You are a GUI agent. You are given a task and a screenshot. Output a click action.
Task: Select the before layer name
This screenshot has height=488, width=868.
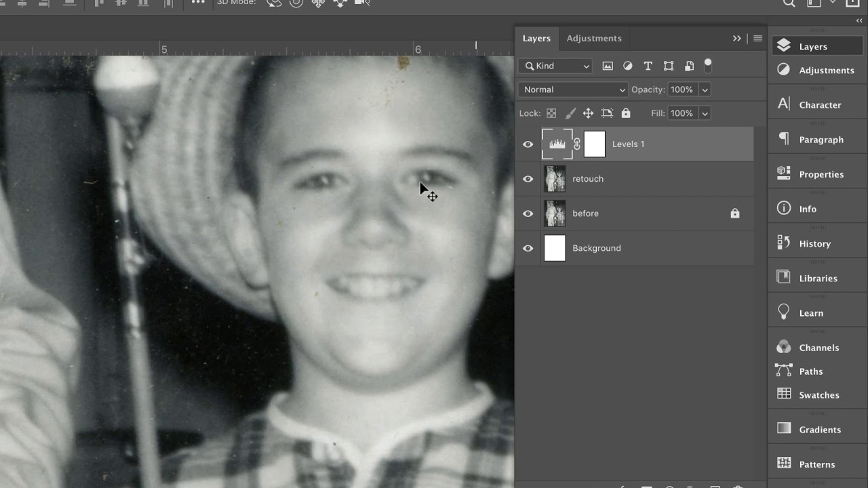(x=585, y=213)
